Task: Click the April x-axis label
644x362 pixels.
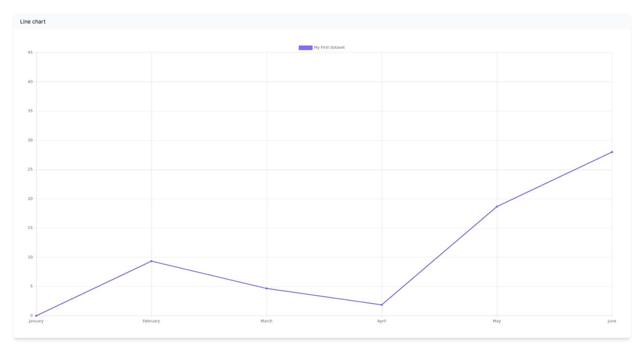Action: coord(382,321)
